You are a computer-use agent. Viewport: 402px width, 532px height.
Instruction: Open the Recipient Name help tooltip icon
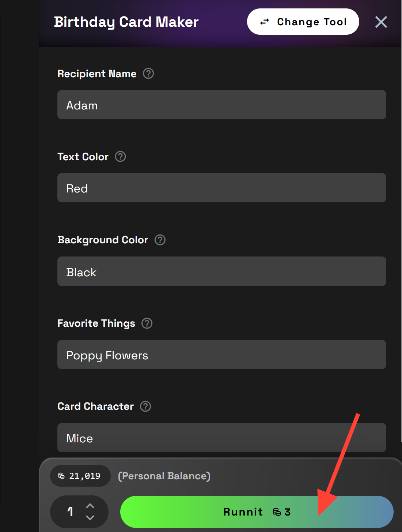pyautogui.click(x=148, y=74)
